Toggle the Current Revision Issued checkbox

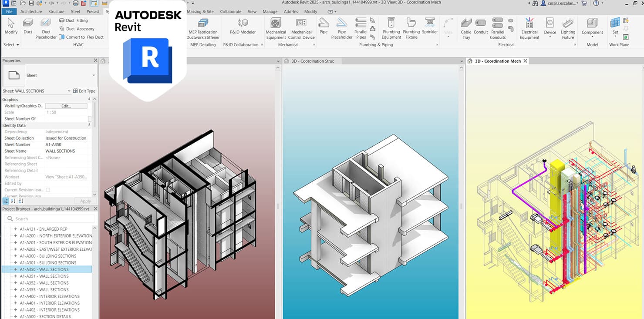(48, 190)
